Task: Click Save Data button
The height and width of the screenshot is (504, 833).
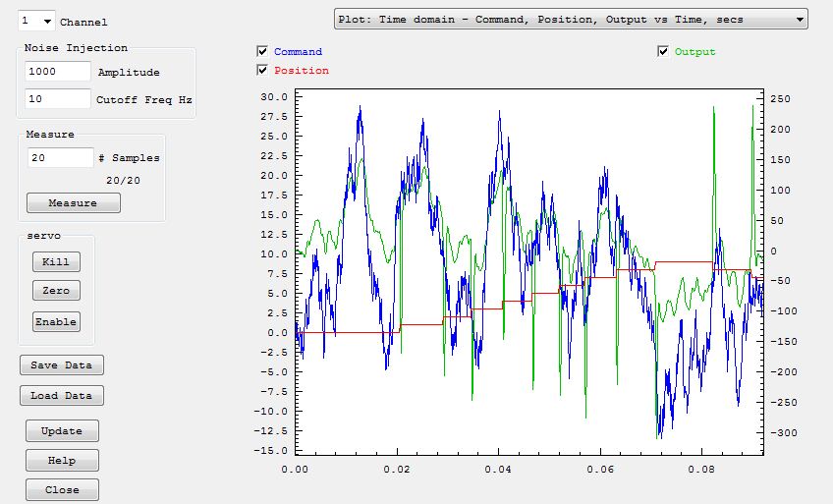Action: click(x=61, y=365)
